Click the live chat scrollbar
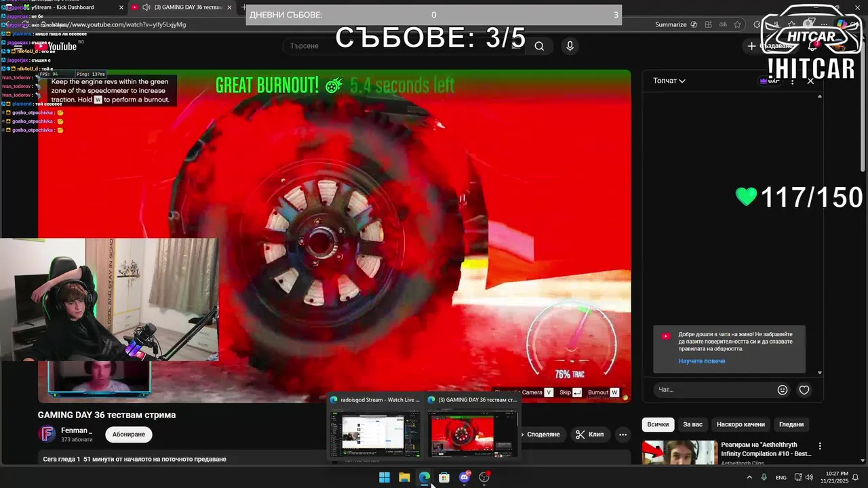The height and width of the screenshot is (488, 868). [x=819, y=234]
